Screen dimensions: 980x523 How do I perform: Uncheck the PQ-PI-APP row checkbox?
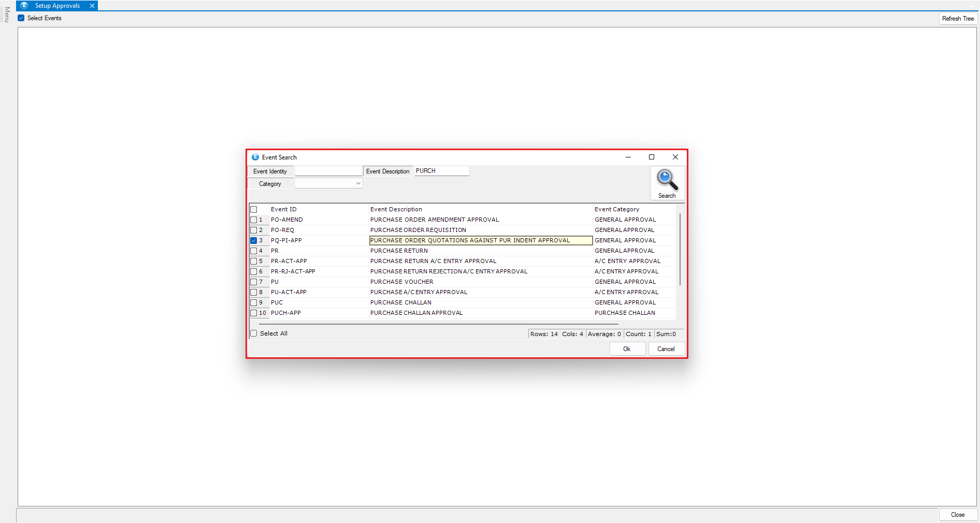tap(254, 240)
